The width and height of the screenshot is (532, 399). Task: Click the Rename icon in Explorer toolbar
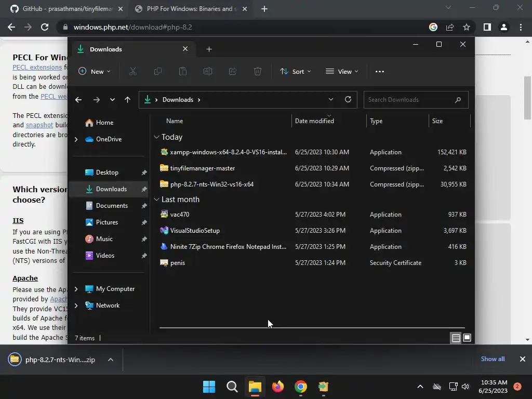(x=208, y=71)
